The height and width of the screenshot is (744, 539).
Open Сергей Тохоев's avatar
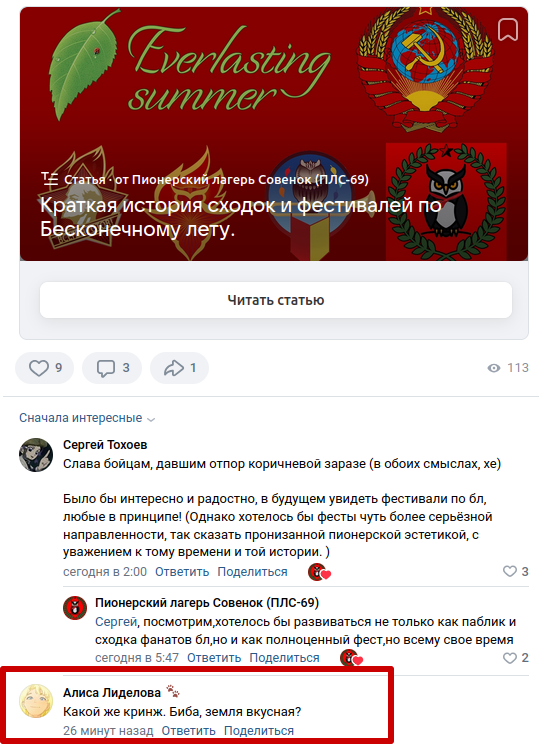(36, 455)
